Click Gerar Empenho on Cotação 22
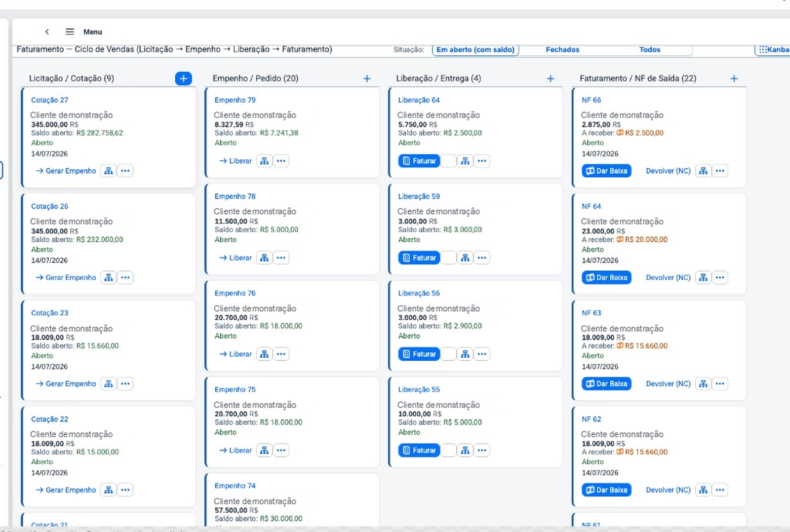790x532 pixels. coord(66,490)
